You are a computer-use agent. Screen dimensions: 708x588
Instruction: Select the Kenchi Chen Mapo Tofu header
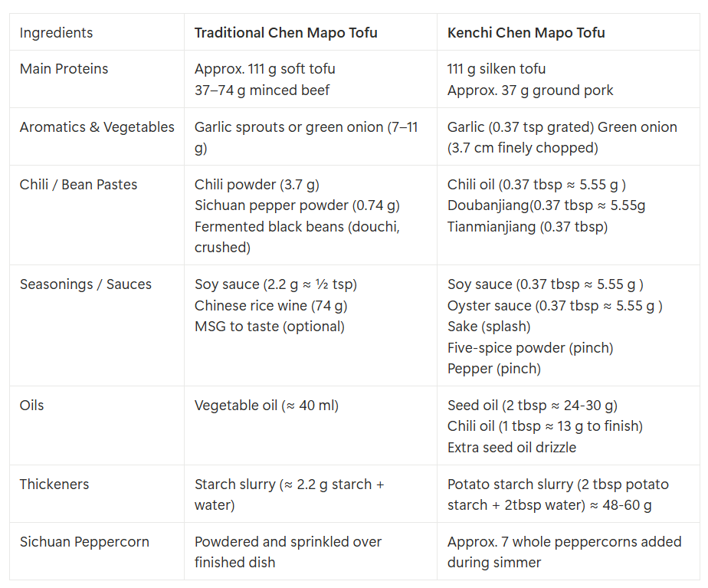(x=526, y=32)
